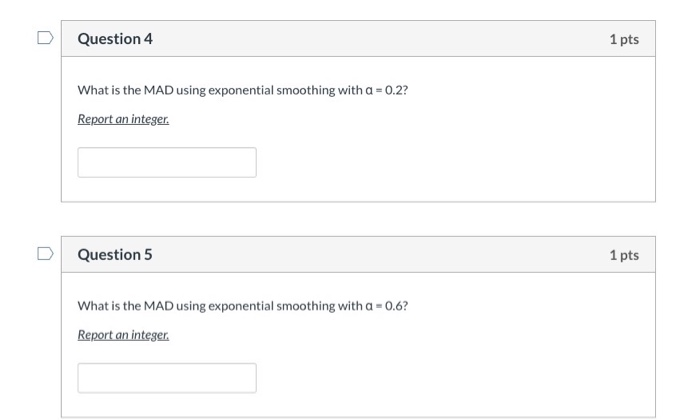Screen dimensions: 700x420
Task: Click the α = 0.2 question text
Action: 384,91
